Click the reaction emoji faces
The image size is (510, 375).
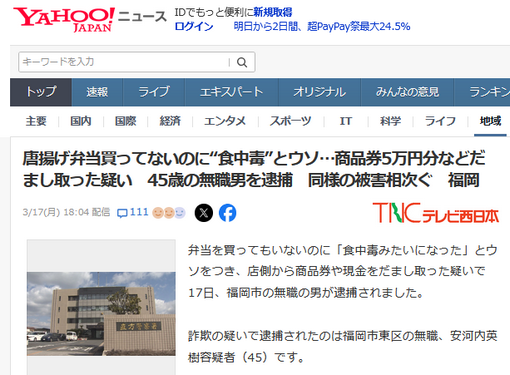(169, 212)
